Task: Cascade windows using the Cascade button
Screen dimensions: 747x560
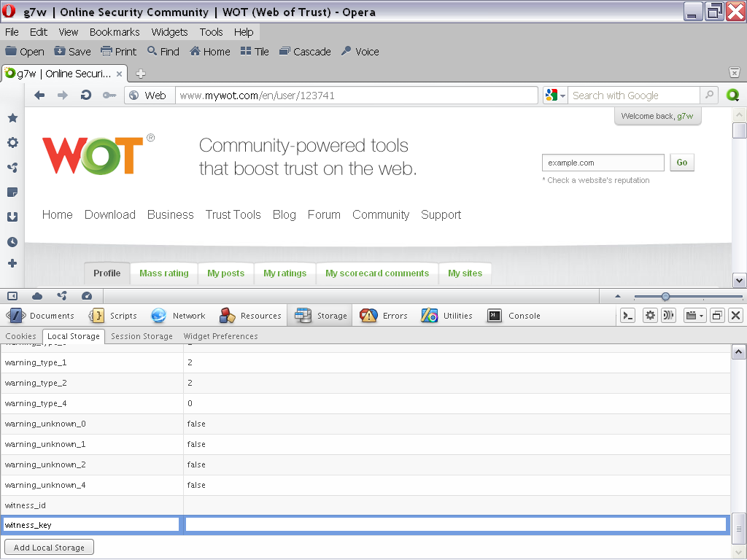Action: pos(305,52)
